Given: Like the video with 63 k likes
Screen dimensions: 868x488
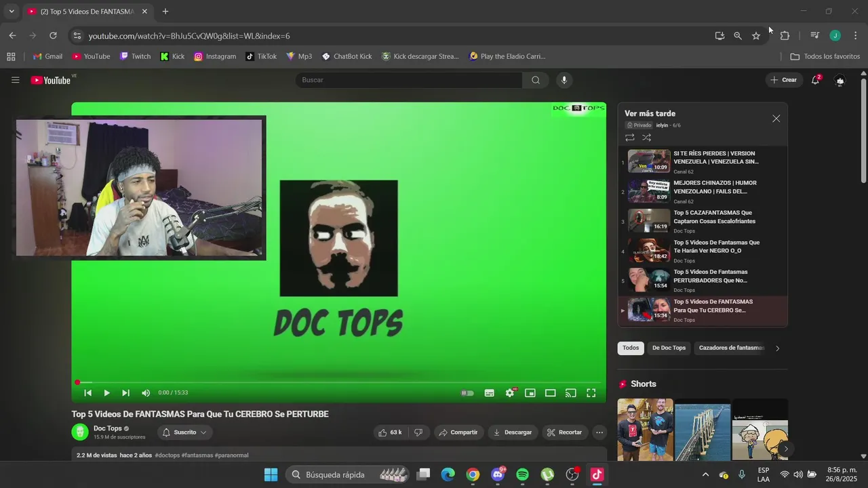Looking at the screenshot, I should 390,432.
